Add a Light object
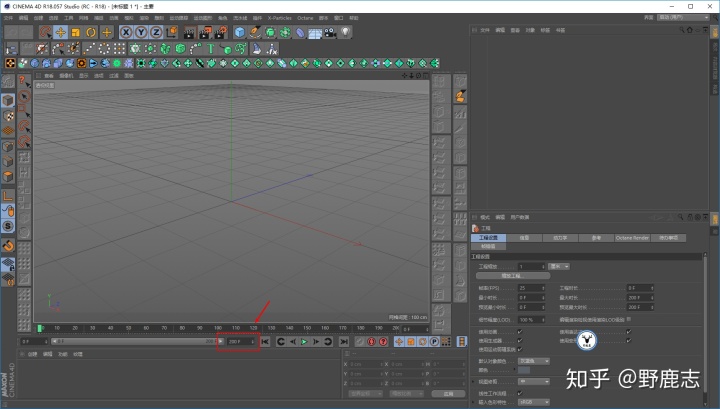Screen dimensions: 720x409 click(x=346, y=32)
